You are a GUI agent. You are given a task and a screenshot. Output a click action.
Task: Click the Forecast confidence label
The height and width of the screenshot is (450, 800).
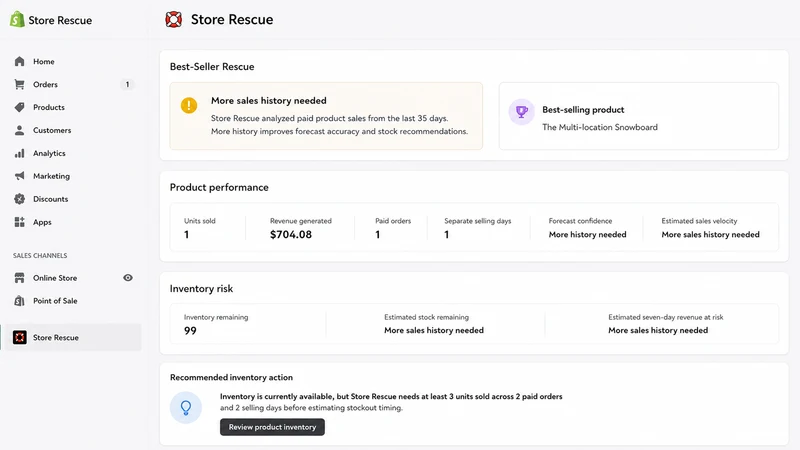pyautogui.click(x=580, y=221)
